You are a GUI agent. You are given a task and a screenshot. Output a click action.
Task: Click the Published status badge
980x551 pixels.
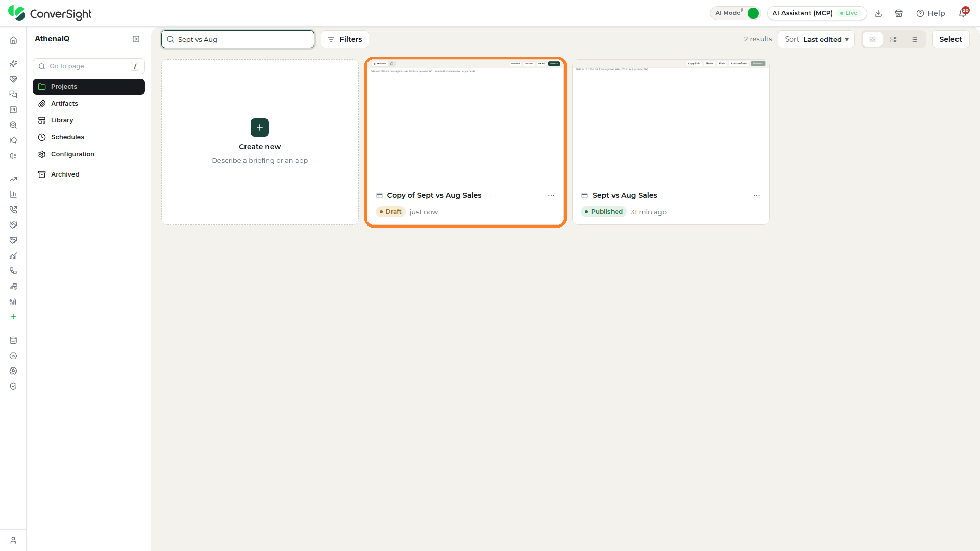(x=604, y=212)
